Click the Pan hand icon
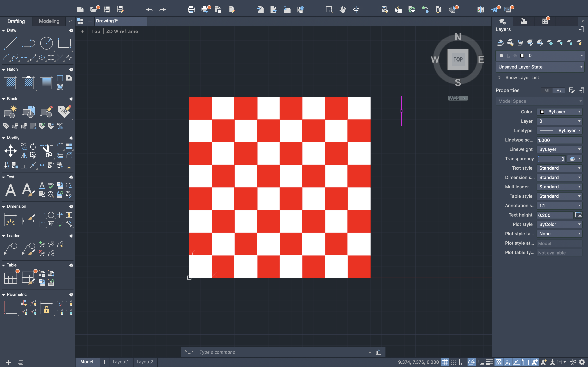 tap(343, 10)
